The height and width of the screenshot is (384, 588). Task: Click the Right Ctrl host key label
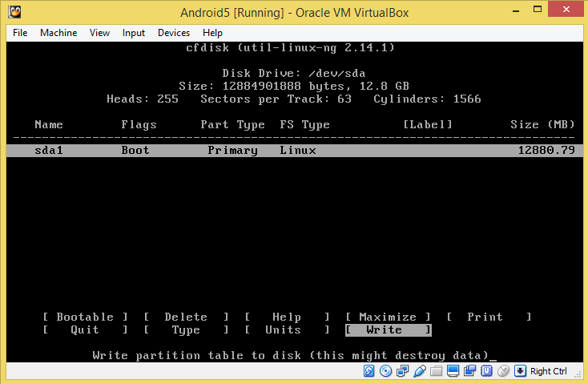[548, 371]
